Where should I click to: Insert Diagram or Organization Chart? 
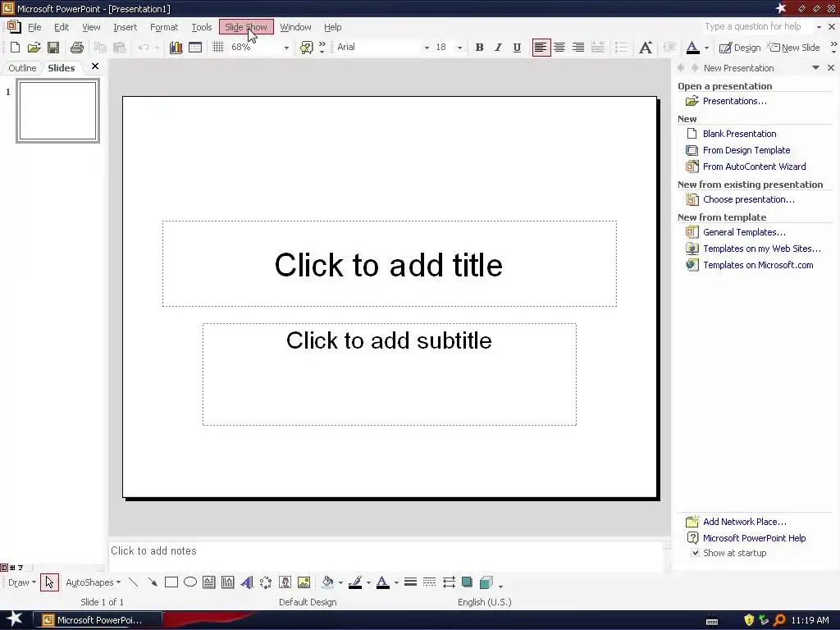coord(266,583)
